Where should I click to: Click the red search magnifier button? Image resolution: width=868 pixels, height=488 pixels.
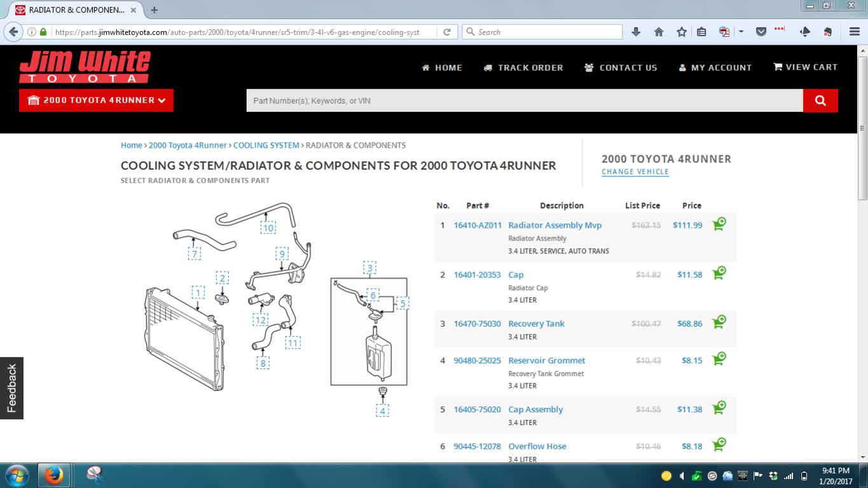point(820,101)
